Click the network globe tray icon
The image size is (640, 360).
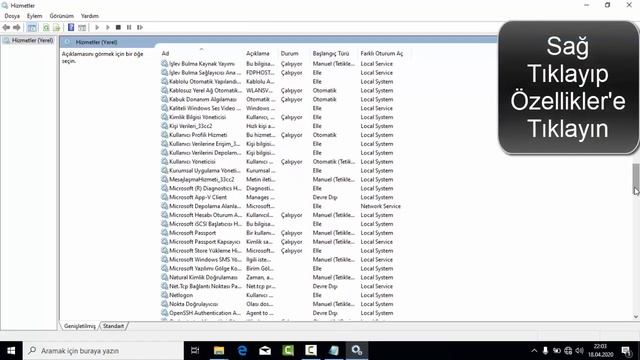click(x=568, y=351)
